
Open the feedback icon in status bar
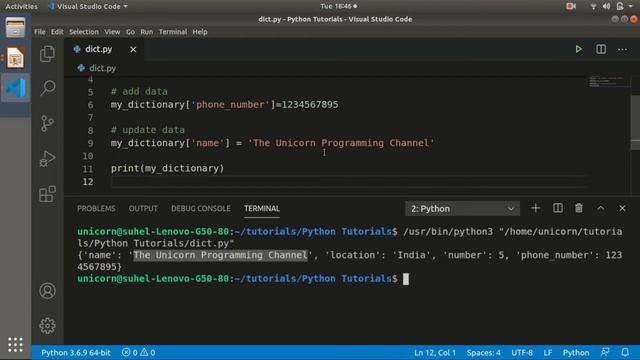(605, 353)
